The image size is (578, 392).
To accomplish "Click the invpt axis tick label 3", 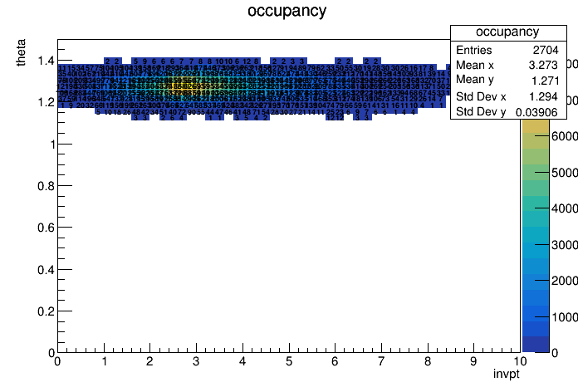I will tap(196, 361).
